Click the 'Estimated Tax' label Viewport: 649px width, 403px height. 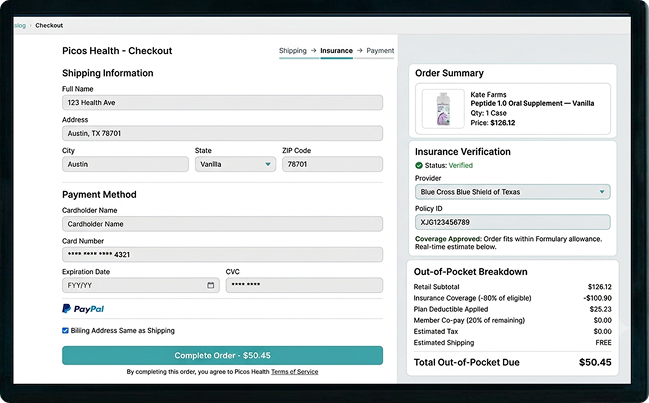tap(436, 331)
